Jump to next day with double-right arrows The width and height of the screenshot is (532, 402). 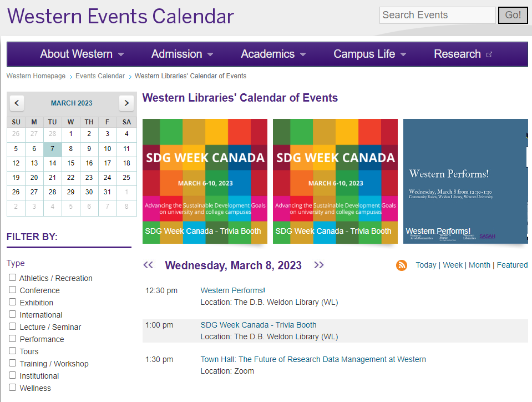319,265
